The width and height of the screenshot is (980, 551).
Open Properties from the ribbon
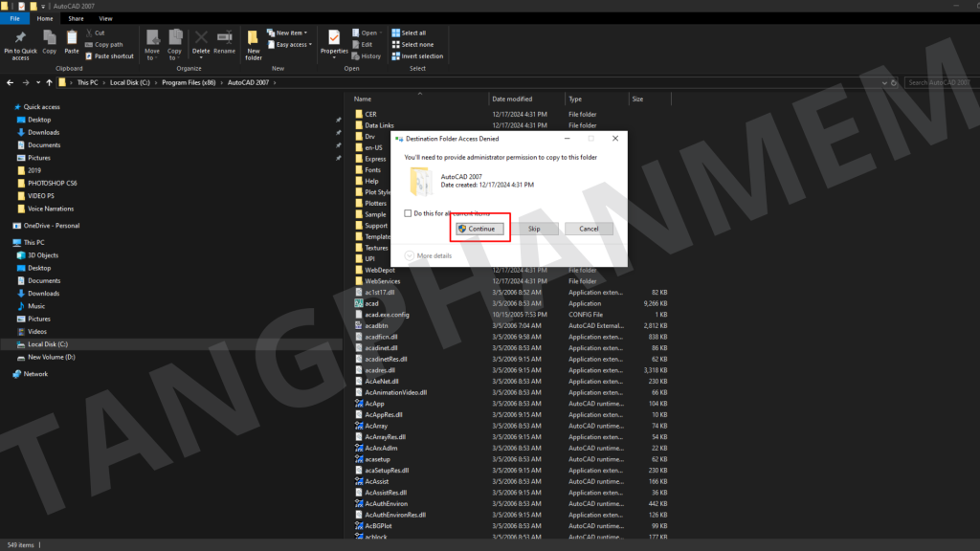tap(334, 40)
